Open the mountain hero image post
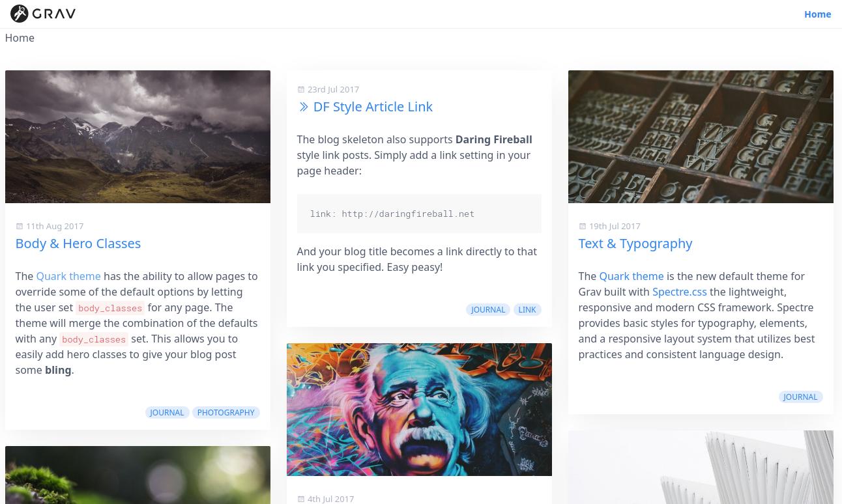Image resolution: width=842 pixels, height=504 pixels. coord(138,137)
